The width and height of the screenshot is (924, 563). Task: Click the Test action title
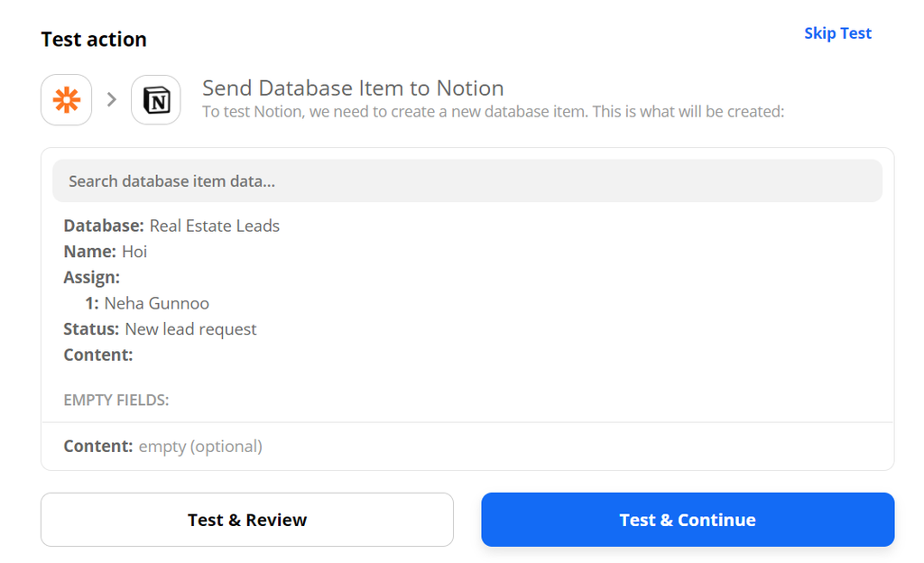click(x=94, y=39)
